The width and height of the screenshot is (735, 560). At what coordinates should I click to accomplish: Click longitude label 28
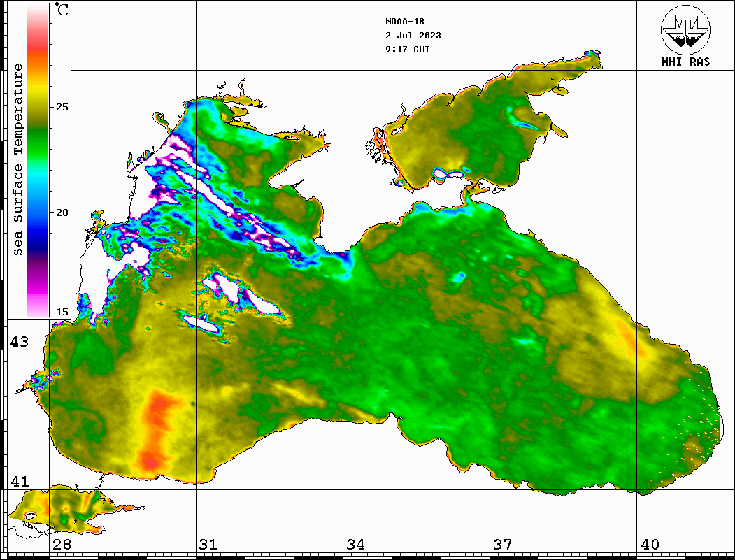point(62,545)
